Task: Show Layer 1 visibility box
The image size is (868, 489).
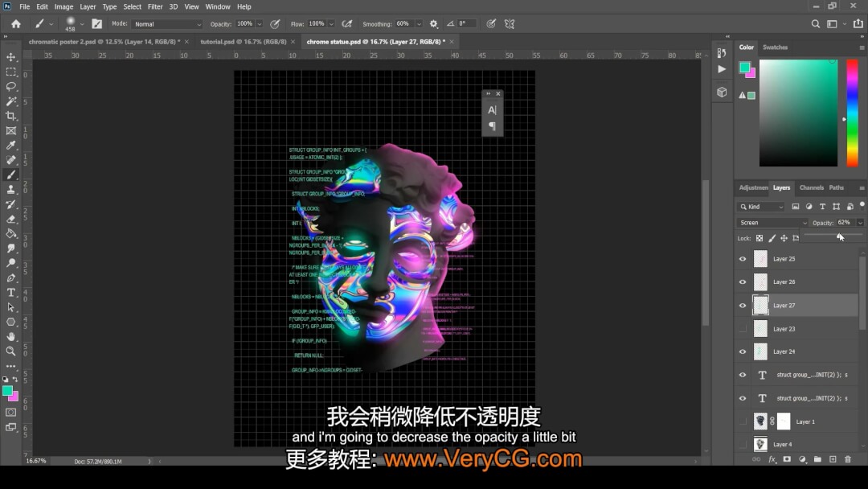Action: 743,421
